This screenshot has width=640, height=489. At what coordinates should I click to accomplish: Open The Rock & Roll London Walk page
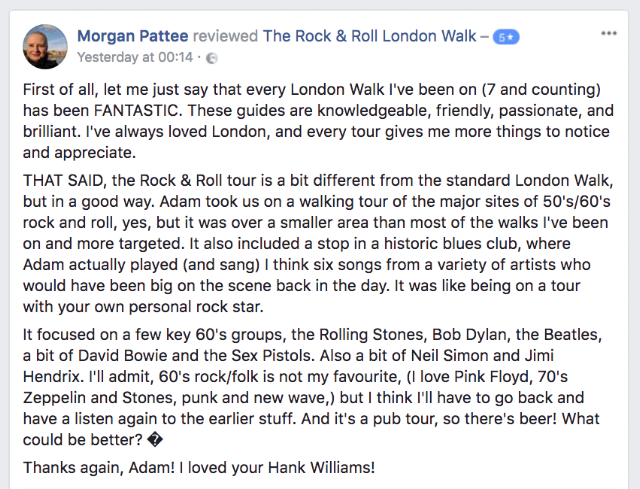pos(369,36)
